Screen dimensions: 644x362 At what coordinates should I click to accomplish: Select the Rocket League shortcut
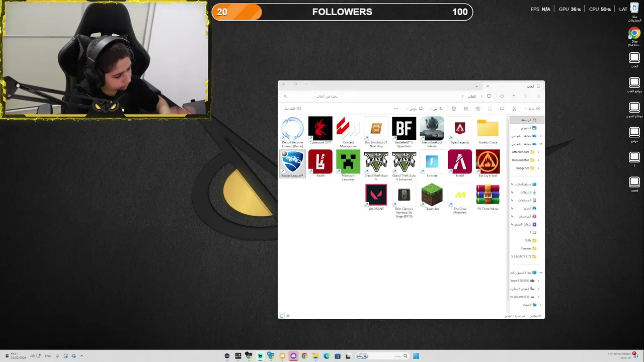(292, 163)
